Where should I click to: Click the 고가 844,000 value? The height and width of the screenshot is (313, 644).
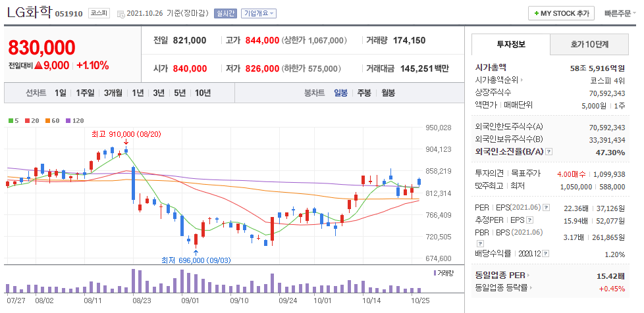(262, 40)
